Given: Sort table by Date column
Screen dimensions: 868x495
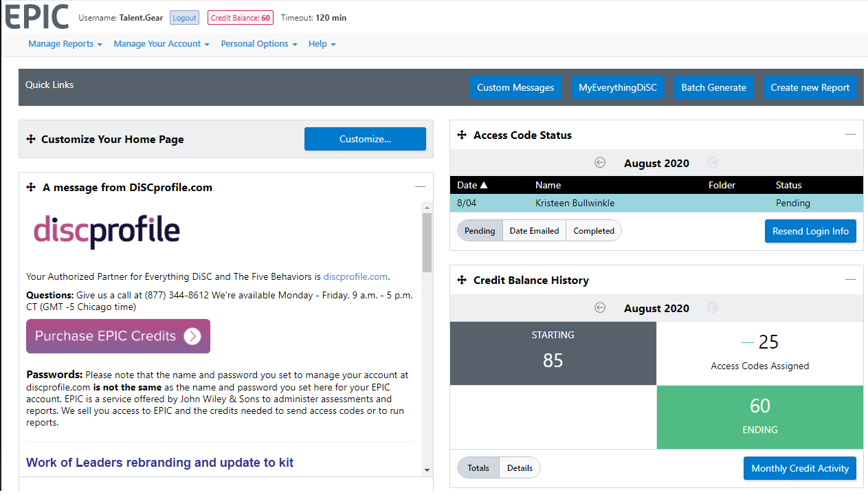Looking at the screenshot, I should coord(472,185).
